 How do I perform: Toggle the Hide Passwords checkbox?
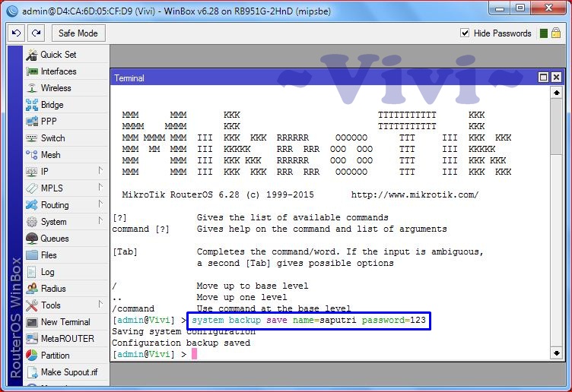click(465, 33)
